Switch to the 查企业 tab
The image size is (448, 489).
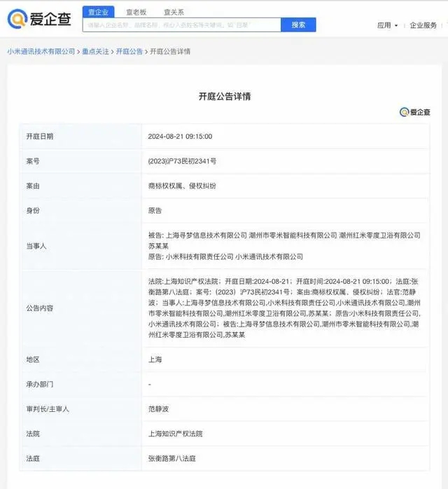99,12
